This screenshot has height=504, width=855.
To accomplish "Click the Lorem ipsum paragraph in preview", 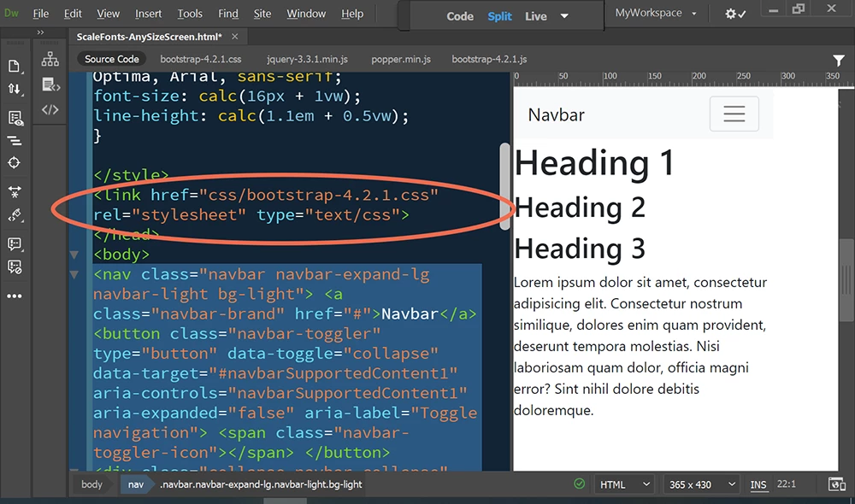I will click(x=640, y=346).
